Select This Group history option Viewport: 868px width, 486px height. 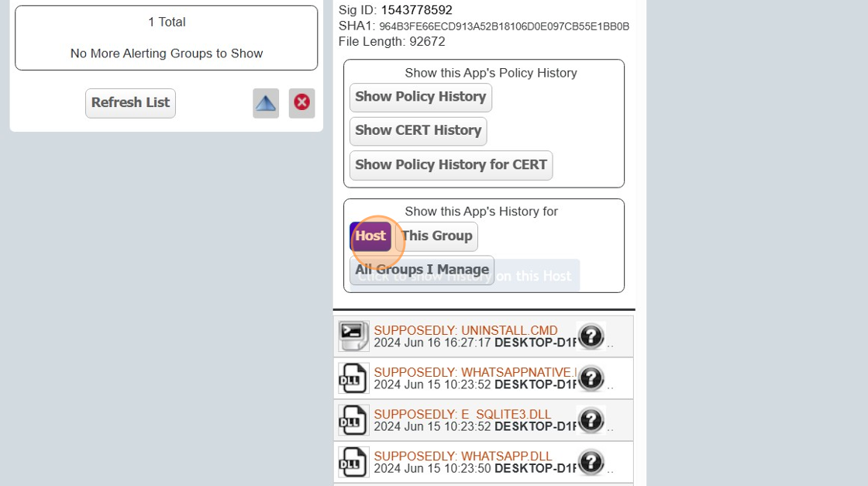(x=436, y=236)
